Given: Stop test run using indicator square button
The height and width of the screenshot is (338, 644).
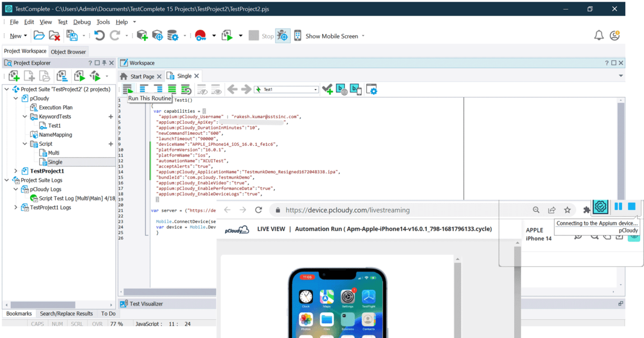Looking at the screenshot, I should (x=632, y=206).
